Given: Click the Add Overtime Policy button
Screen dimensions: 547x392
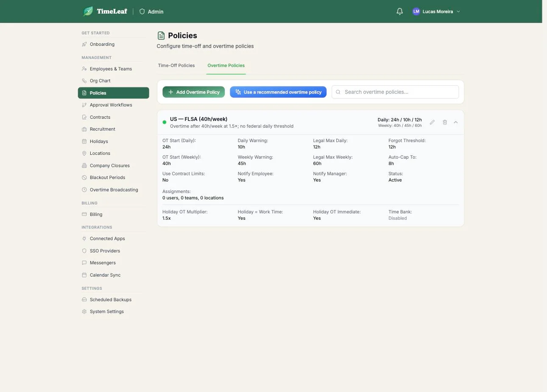Looking at the screenshot, I should point(194,92).
